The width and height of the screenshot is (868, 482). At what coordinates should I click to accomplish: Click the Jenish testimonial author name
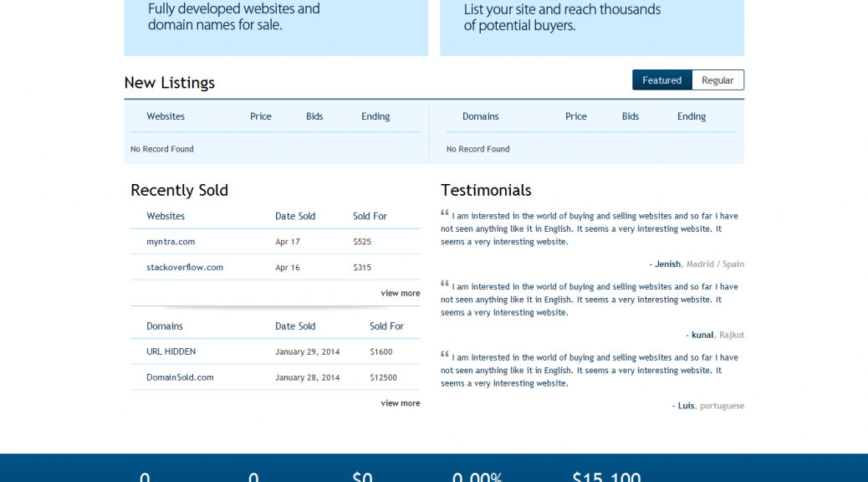click(667, 264)
